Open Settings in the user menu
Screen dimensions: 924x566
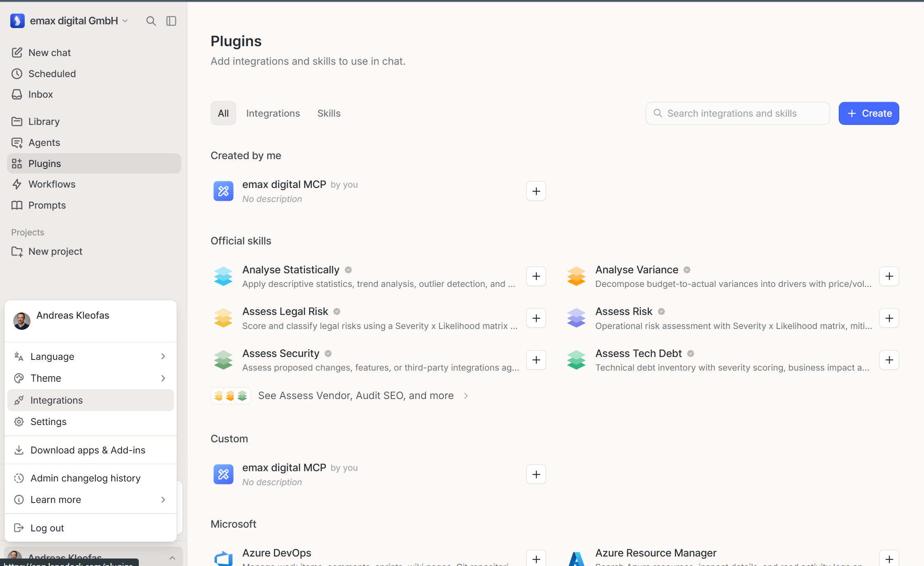(x=91, y=422)
